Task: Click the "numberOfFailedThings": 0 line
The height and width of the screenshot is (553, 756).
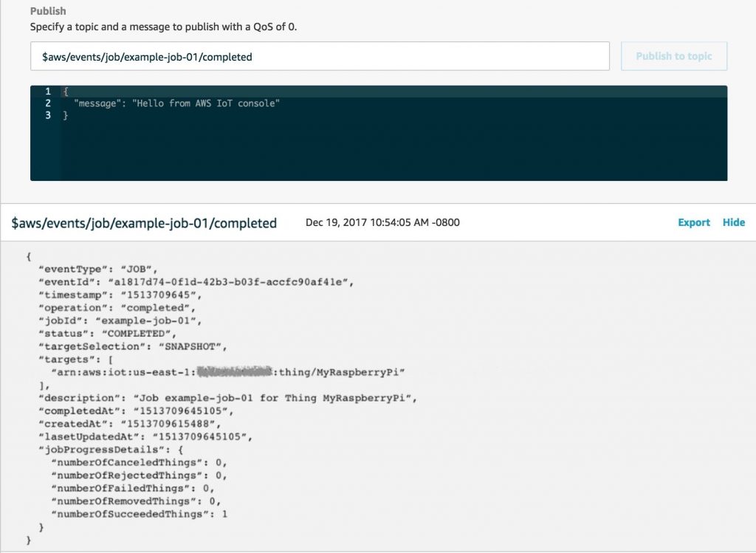Action: click(133, 488)
